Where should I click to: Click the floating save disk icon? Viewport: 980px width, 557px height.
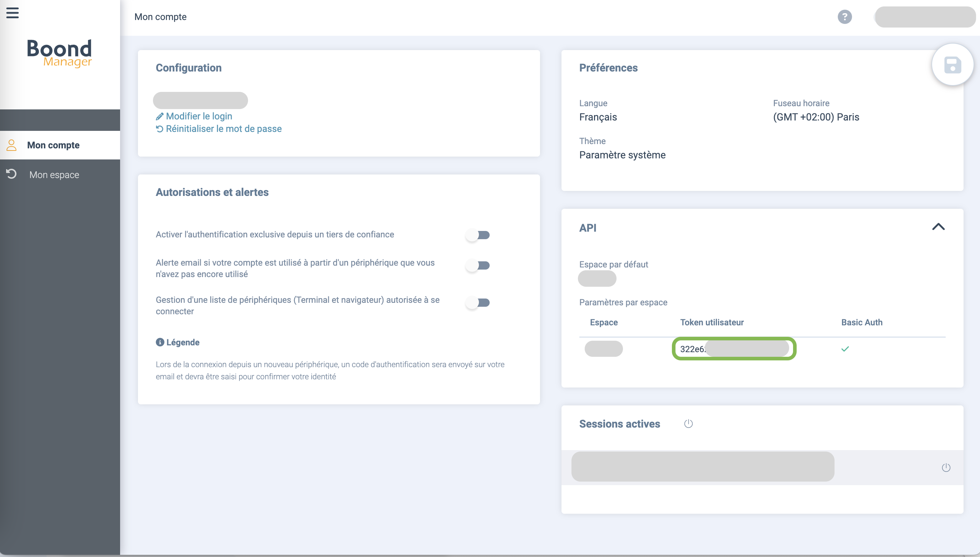click(x=952, y=65)
